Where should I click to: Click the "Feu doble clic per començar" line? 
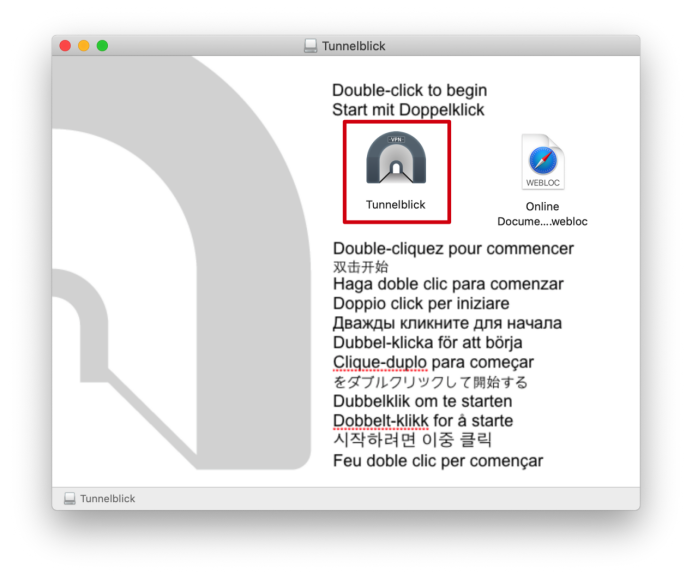pos(438,461)
